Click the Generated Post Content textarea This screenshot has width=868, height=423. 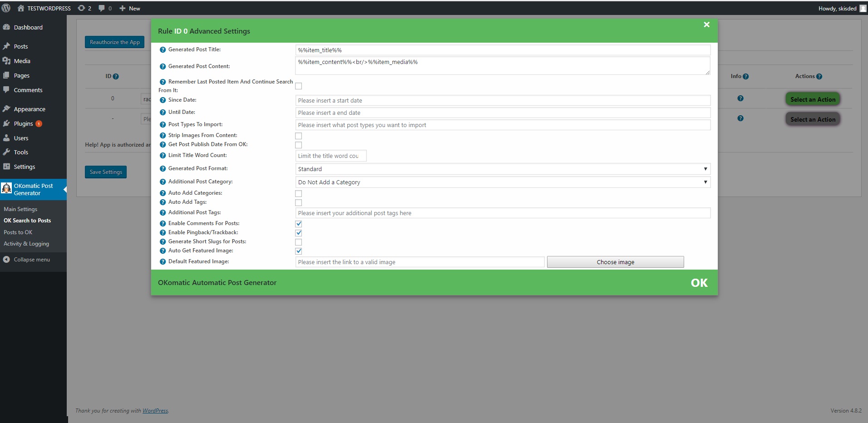click(x=503, y=66)
